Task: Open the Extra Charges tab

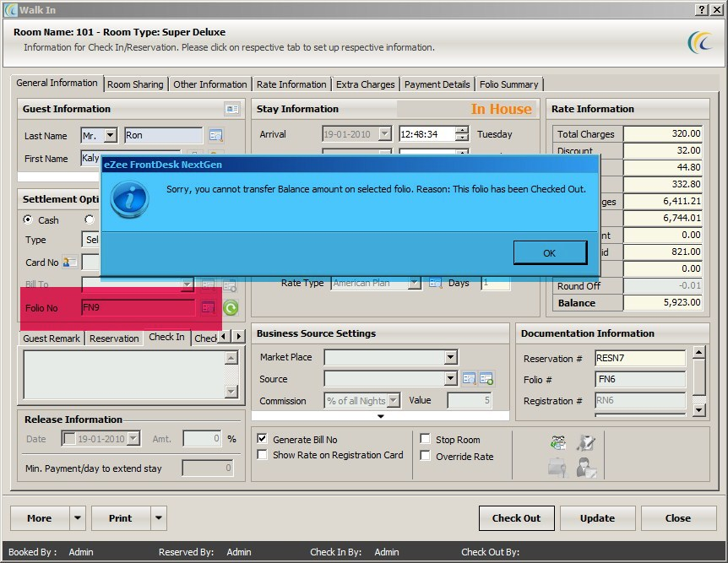Action: tap(366, 84)
